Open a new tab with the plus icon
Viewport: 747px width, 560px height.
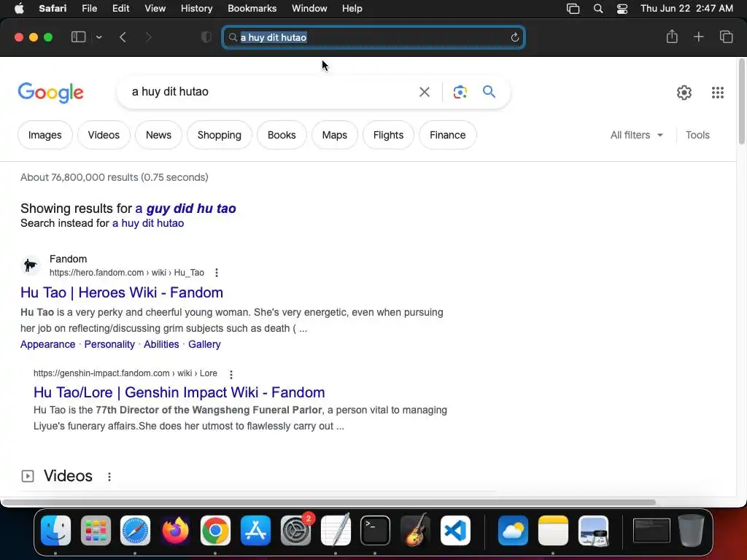[698, 36]
